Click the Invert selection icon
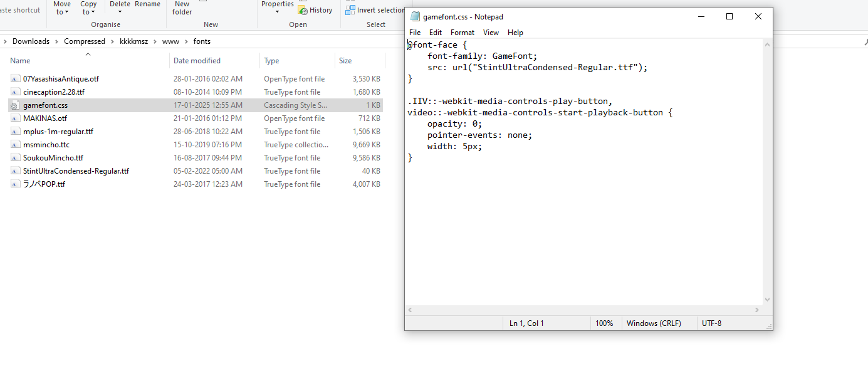The width and height of the screenshot is (868, 388). [350, 10]
